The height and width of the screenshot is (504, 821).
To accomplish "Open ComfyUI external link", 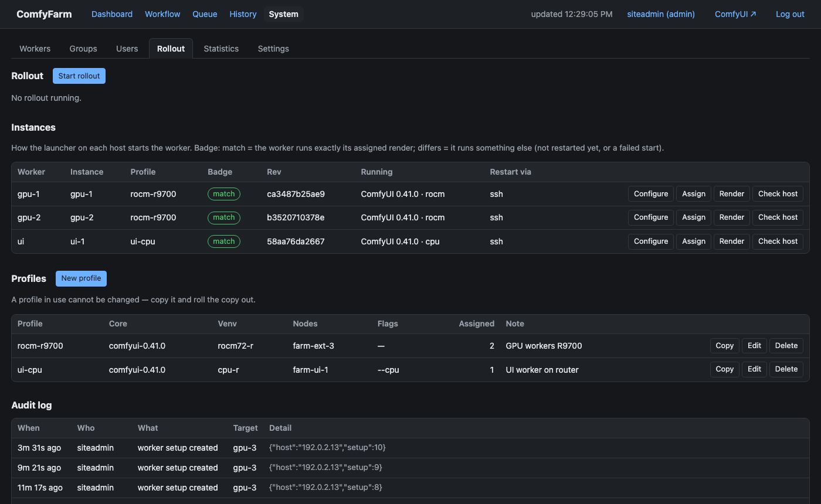I will (x=735, y=14).
